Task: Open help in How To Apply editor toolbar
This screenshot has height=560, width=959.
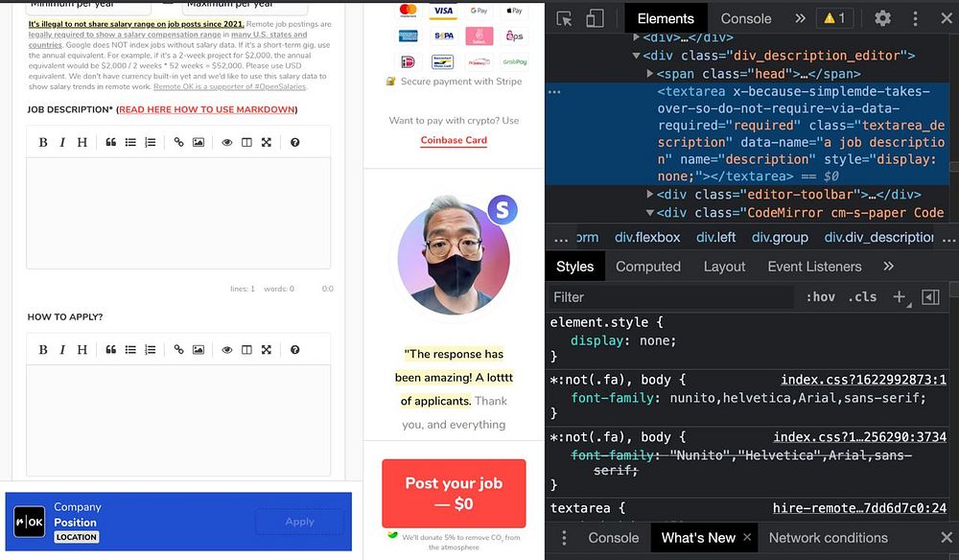Action: coord(294,350)
